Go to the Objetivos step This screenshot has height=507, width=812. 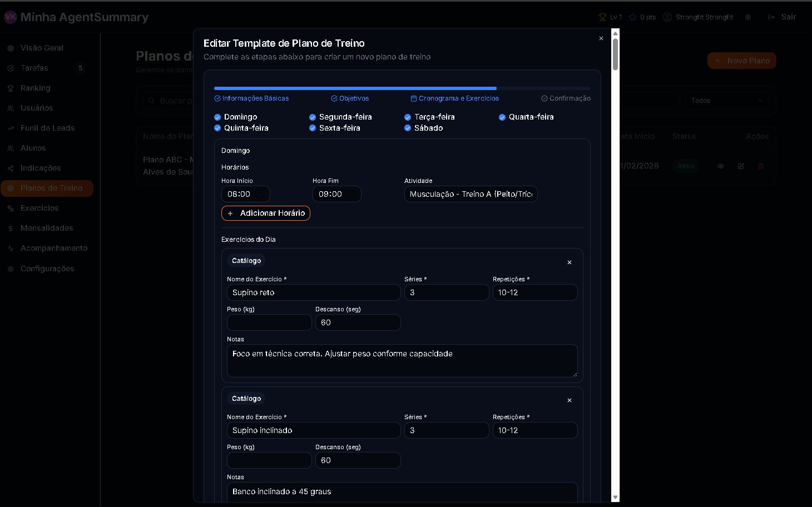[x=350, y=98]
